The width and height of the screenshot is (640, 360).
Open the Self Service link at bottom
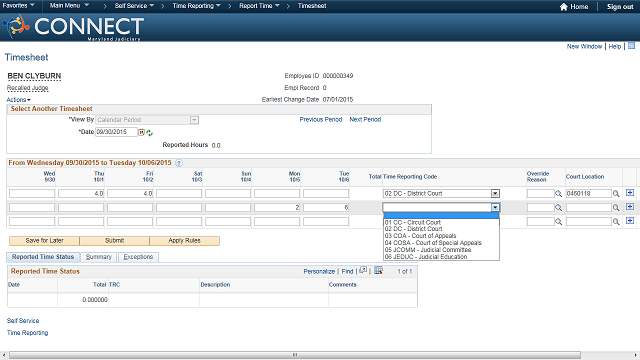[x=23, y=321]
